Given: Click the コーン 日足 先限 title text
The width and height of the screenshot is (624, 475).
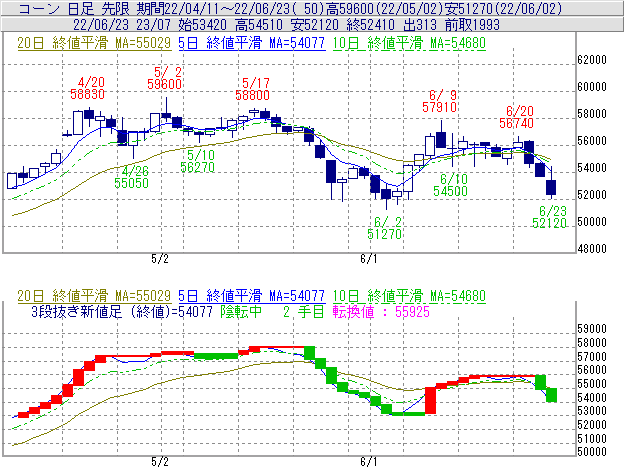Looking at the screenshot, I should 74,8.
